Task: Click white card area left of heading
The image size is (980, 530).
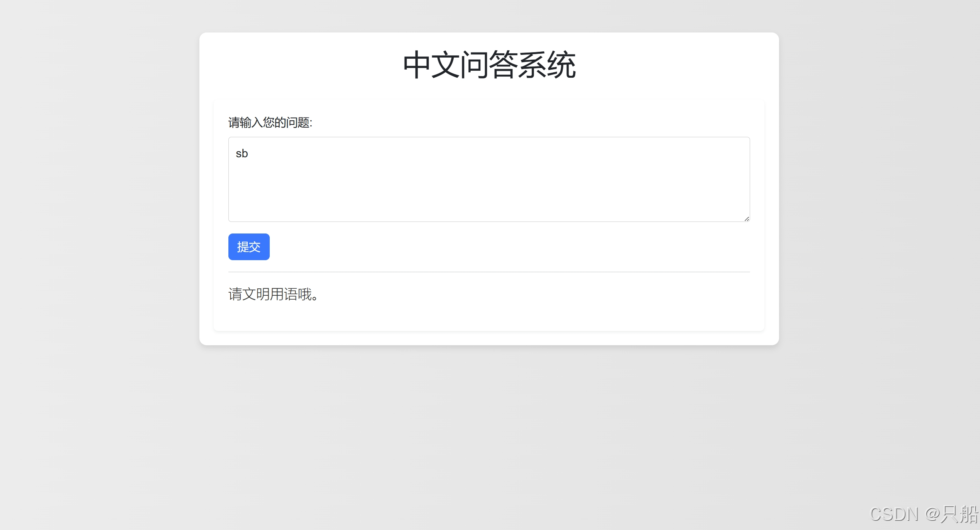Action: (x=301, y=65)
